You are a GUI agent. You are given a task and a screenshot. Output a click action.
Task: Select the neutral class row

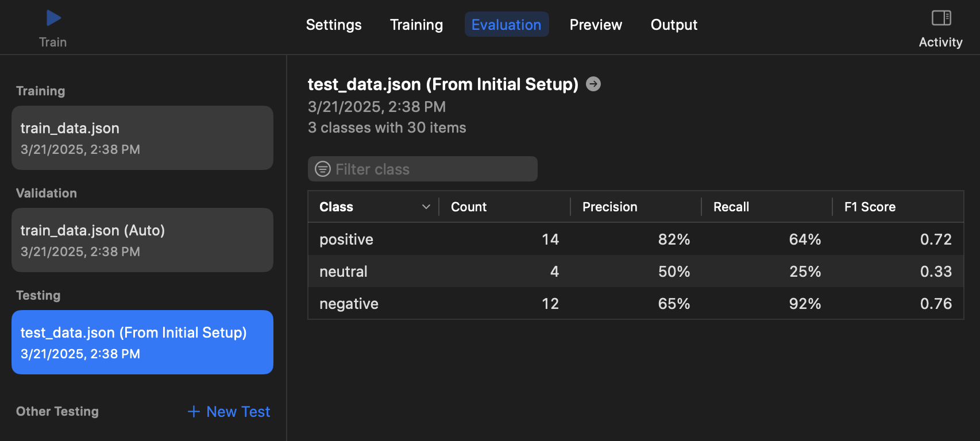(x=635, y=272)
